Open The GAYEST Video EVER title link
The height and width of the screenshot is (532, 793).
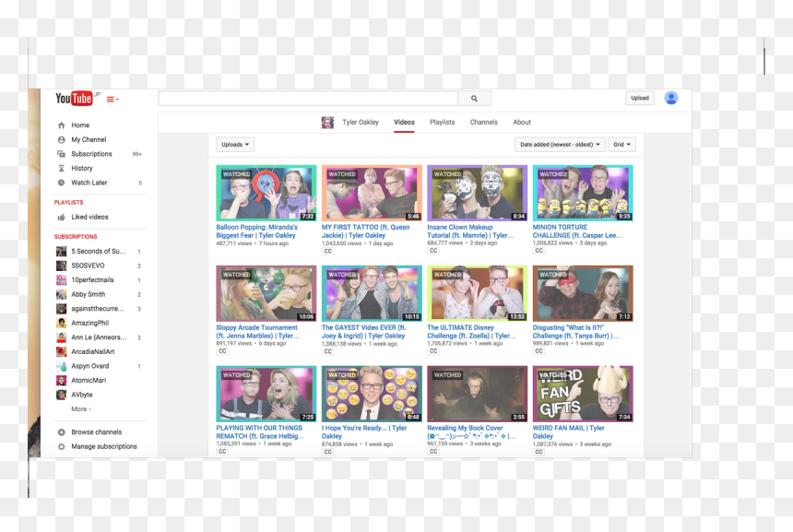coord(363,332)
